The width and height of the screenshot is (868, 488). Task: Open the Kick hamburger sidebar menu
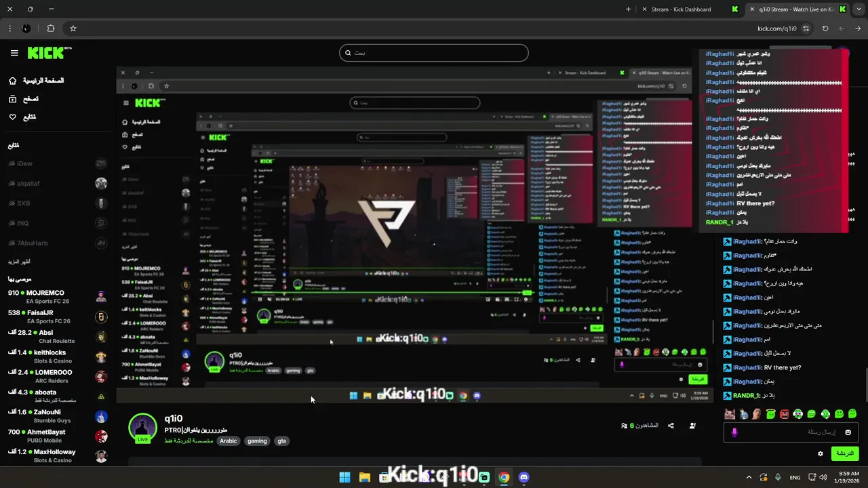(x=14, y=53)
